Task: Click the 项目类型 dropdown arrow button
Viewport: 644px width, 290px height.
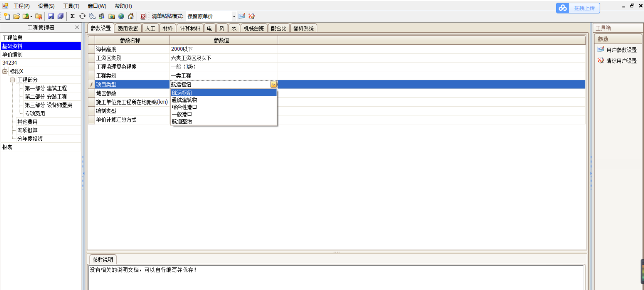Action: (273, 84)
